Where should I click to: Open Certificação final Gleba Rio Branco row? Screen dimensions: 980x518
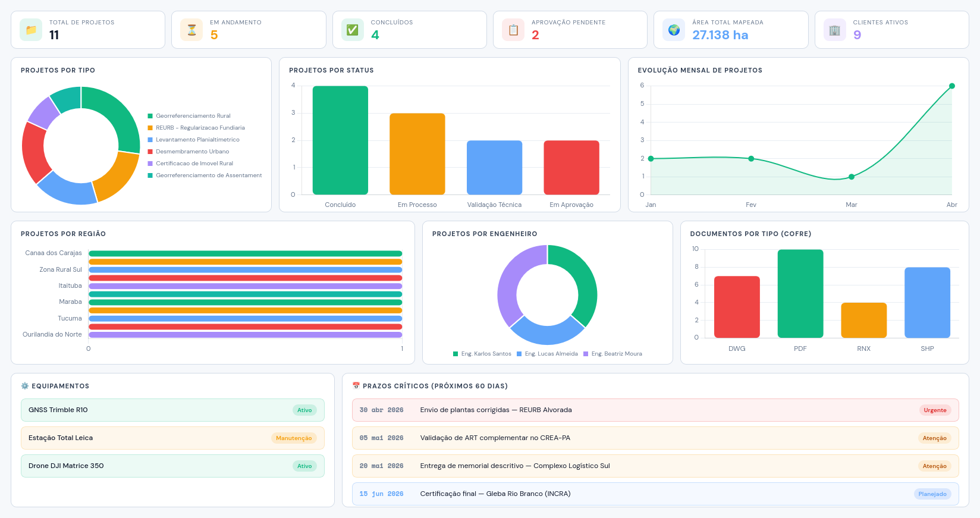coord(655,494)
